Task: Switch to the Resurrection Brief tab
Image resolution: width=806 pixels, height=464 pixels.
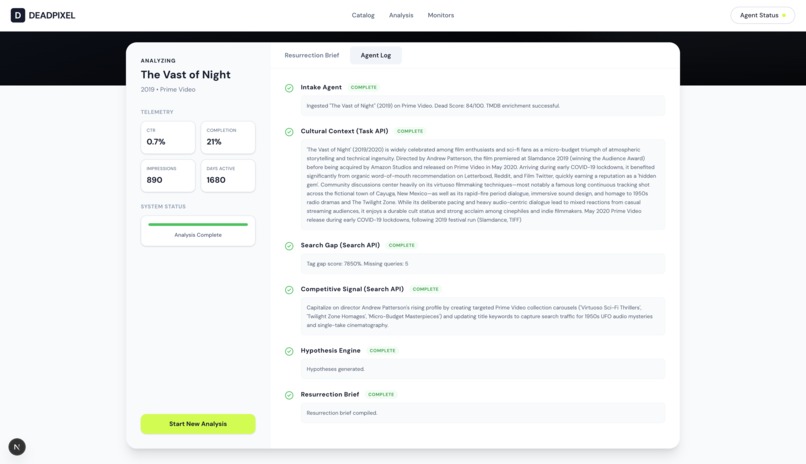Action: 312,55
